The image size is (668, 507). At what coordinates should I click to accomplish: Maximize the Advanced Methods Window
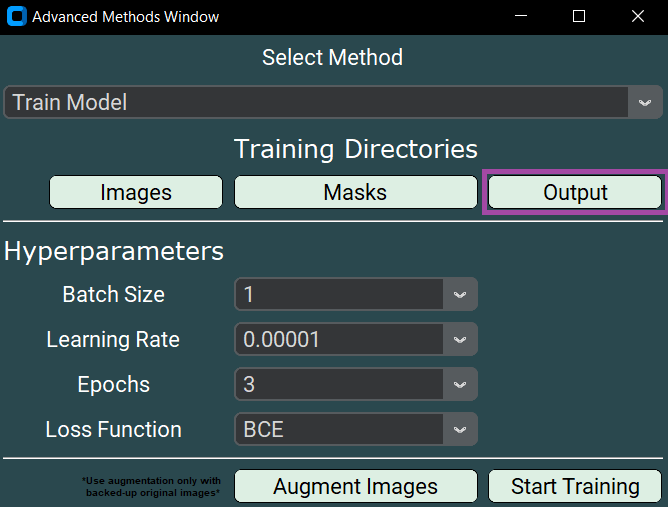[579, 17]
